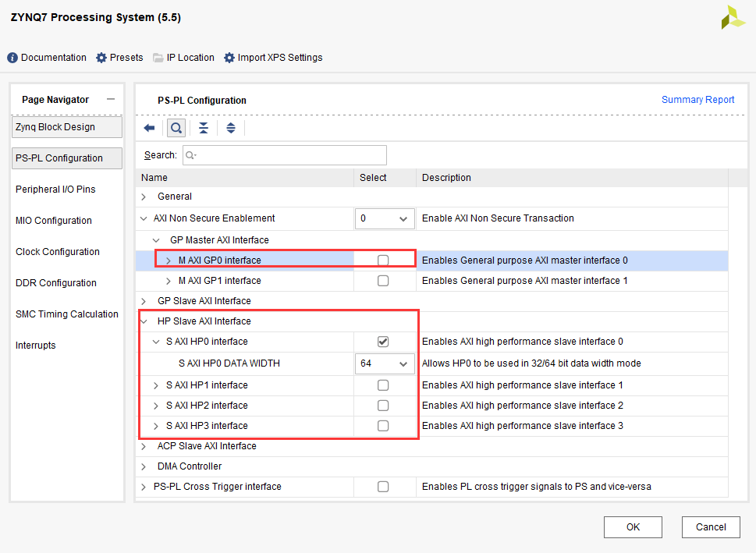The image size is (756, 553).
Task: Expand GP Slave AXI Interface row
Action: tap(144, 301)
